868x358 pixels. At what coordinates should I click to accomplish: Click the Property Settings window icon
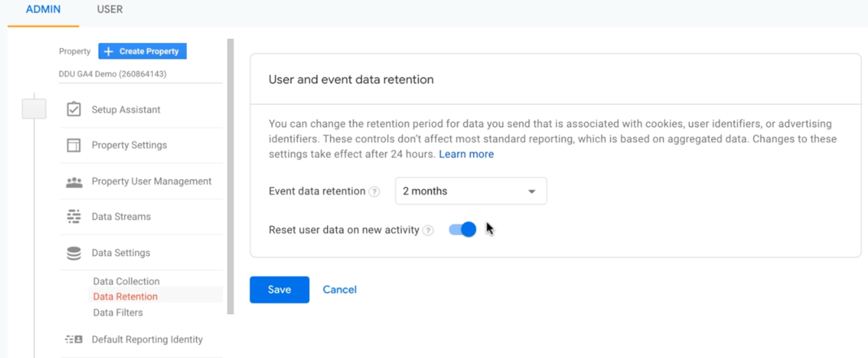74,145
